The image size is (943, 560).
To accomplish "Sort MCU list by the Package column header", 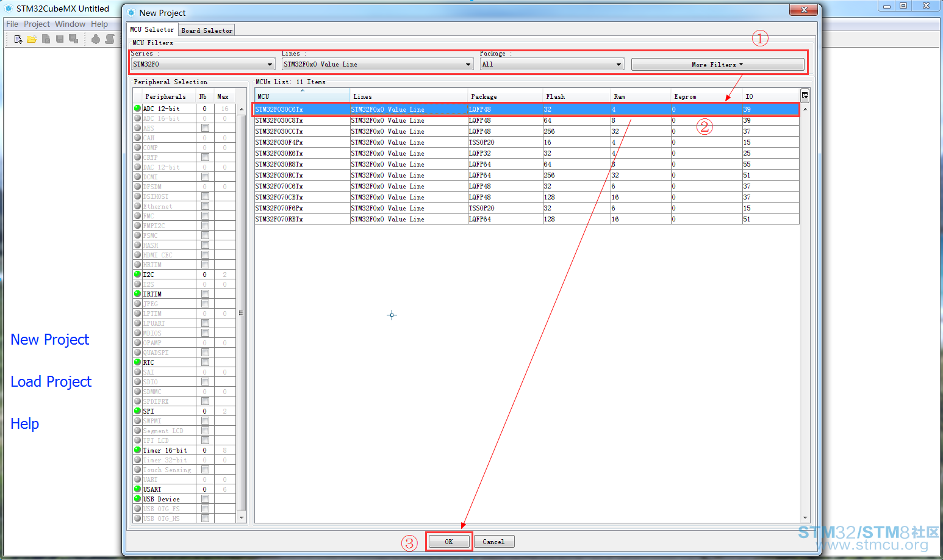I will pos(506,96).
